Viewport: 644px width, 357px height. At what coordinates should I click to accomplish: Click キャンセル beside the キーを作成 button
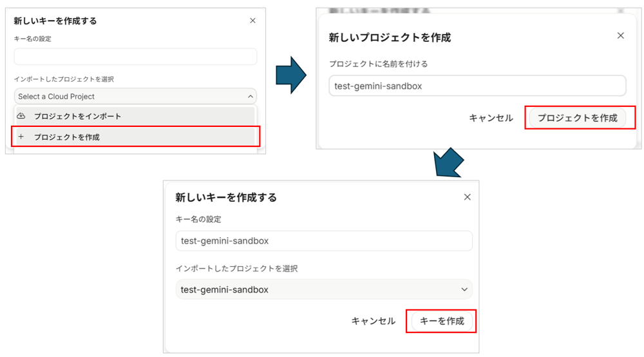tap(373, 321)
